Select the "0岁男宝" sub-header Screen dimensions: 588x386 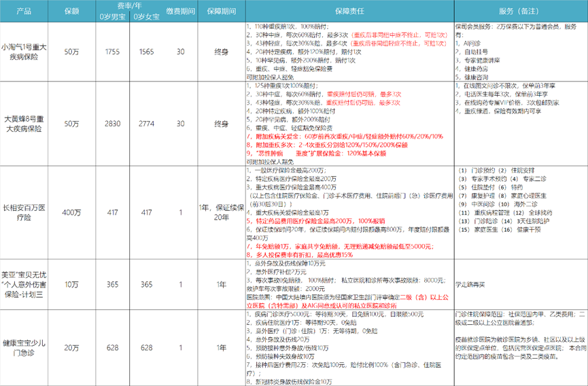[x=112, y=17]
